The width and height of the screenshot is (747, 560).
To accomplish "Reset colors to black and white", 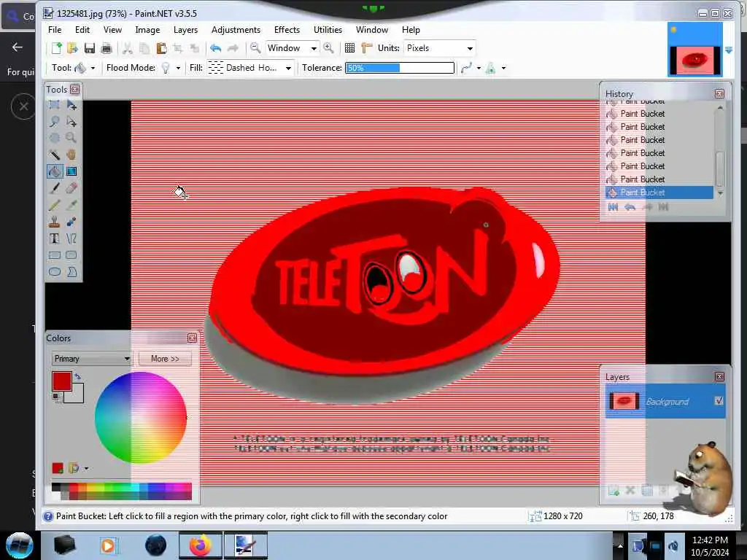I will pos(56,397).
